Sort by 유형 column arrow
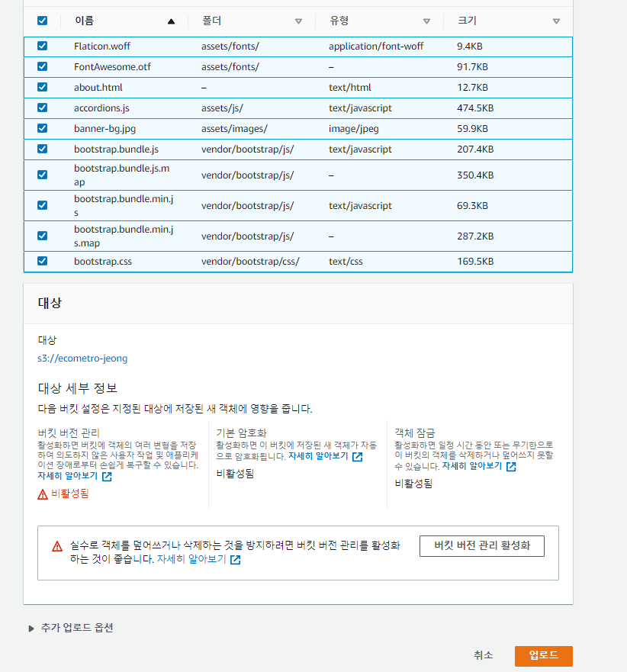This screenshot has width=627, height=672. coord(426,21)
